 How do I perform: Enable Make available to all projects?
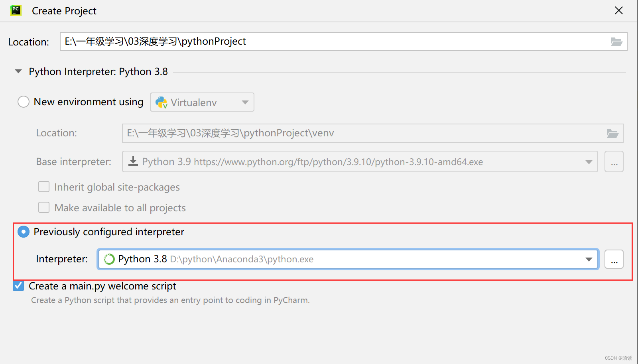44,207
